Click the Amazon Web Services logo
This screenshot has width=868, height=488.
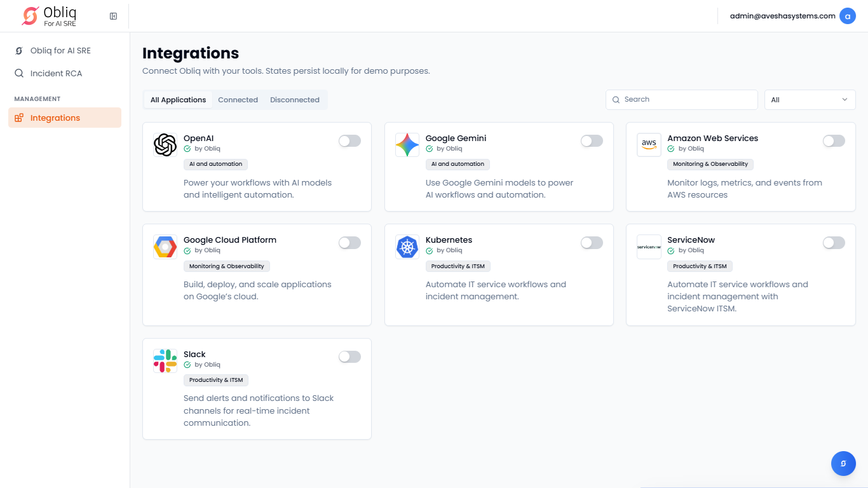[x=649, y=145]
